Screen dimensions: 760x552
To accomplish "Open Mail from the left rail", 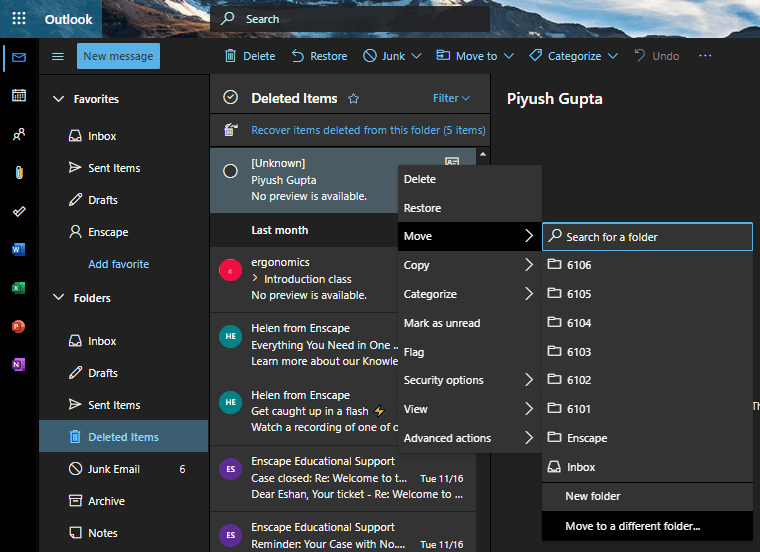I will tap(19, 58).
